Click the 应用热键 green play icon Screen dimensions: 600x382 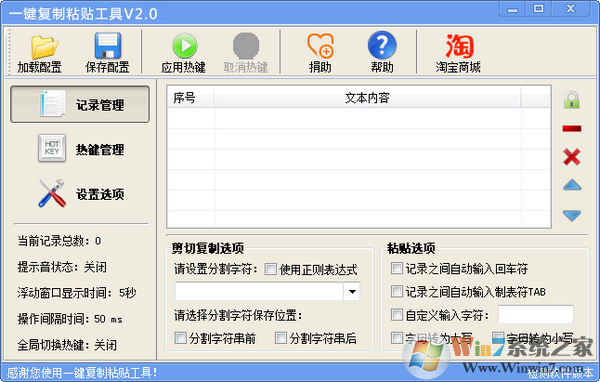185,46
